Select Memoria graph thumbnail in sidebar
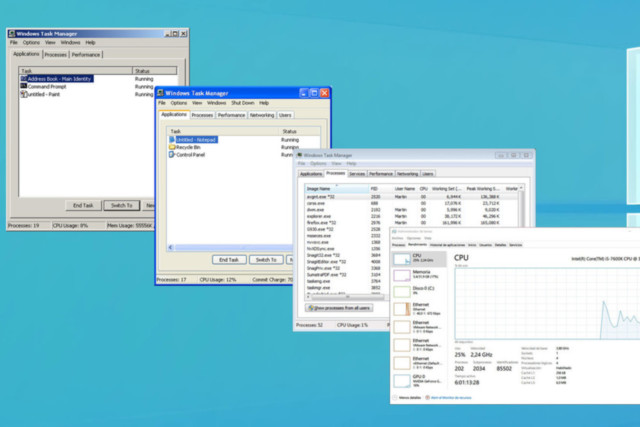Viewport: 640px width, 427px height. [402, 276]
